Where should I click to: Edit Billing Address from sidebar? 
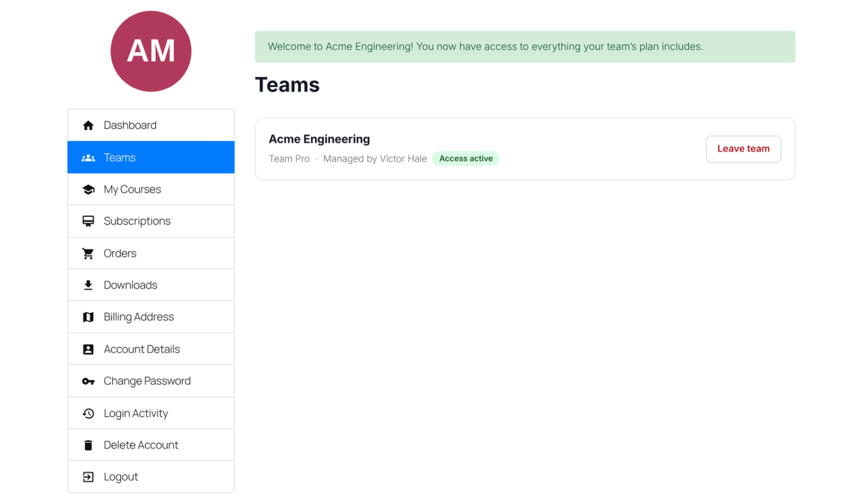[151, 317]
